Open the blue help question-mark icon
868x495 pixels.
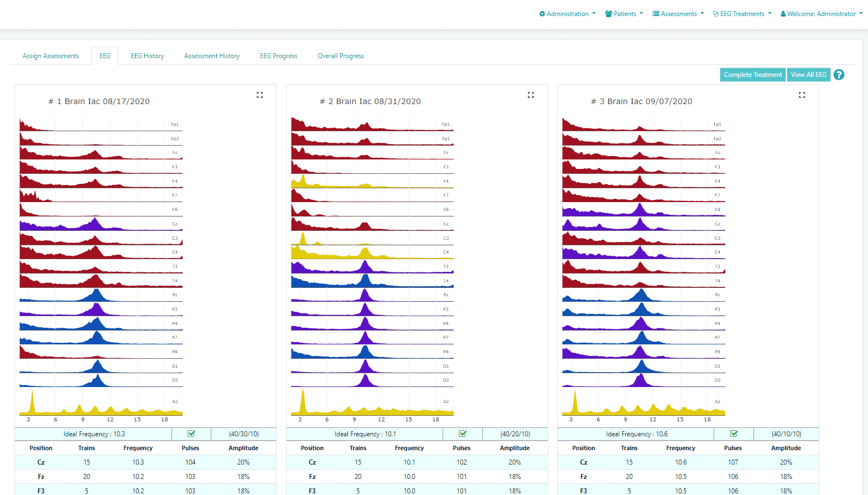(839, 75)
